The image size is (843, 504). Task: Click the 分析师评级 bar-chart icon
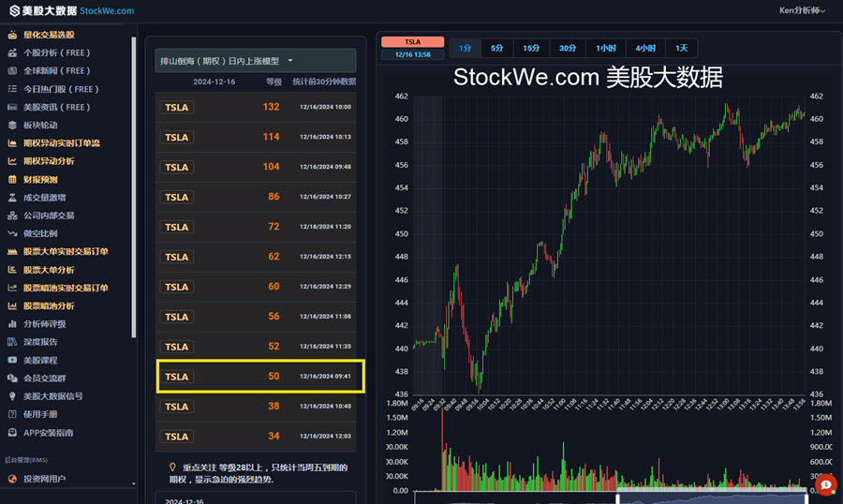(x=12, y=324)
